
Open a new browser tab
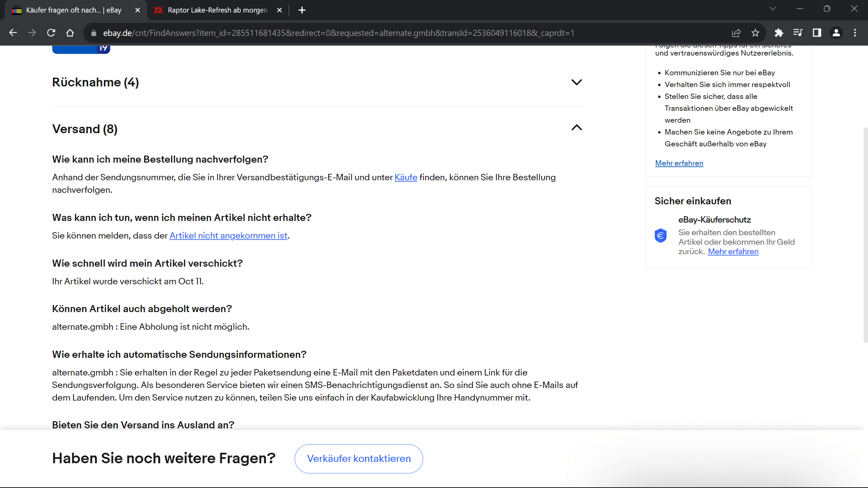point(302,10)
